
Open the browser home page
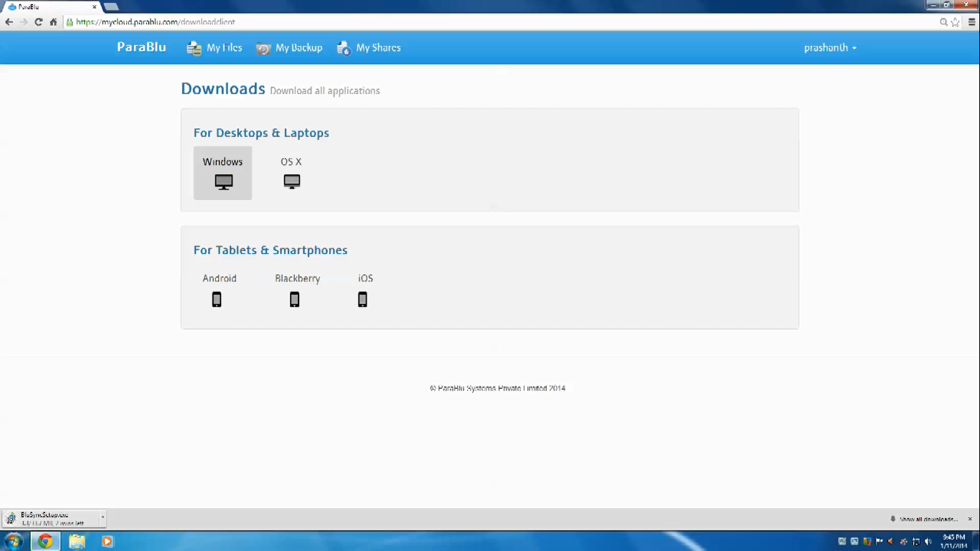pos(53,22)
